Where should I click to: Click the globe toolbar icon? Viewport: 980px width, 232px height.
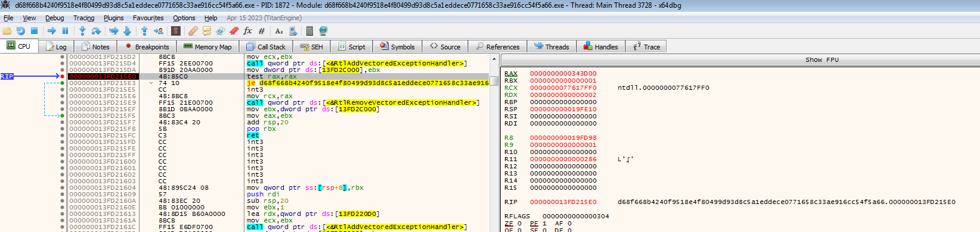point(324,31)
